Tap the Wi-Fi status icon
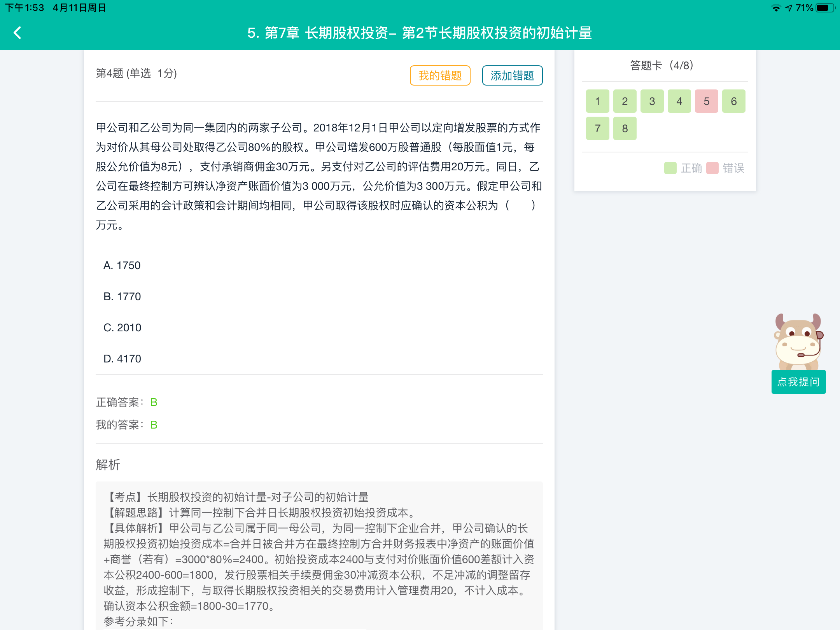840x630 pixels. click(776, 8)
